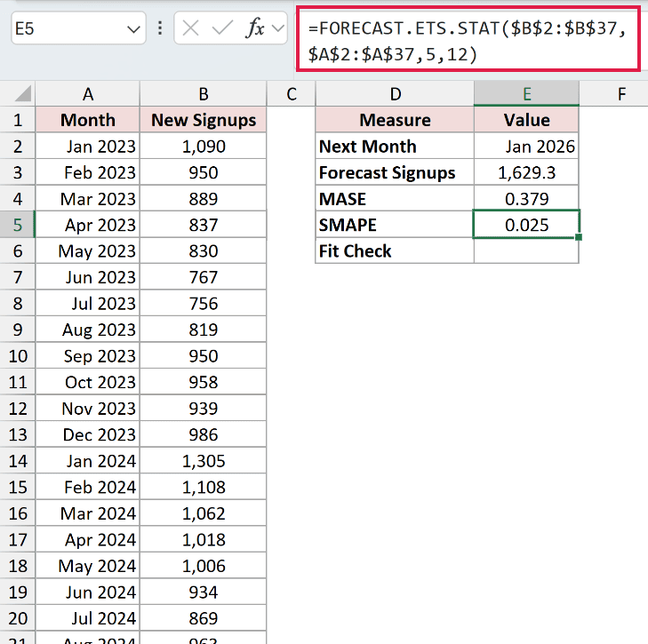The height and width of the screenshot is (644, 648).
Task: Select the Apr 2023 cell
Action: click(x=88, y=225)
